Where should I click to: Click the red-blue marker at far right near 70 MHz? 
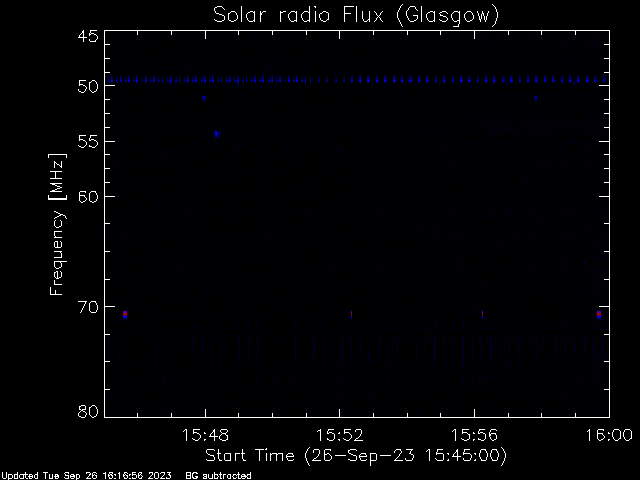pos(599,314)
